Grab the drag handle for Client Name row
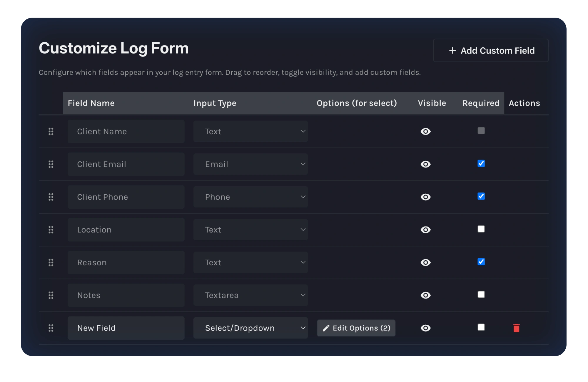Screen dimensions: 588x382 [x=51, y=131]
